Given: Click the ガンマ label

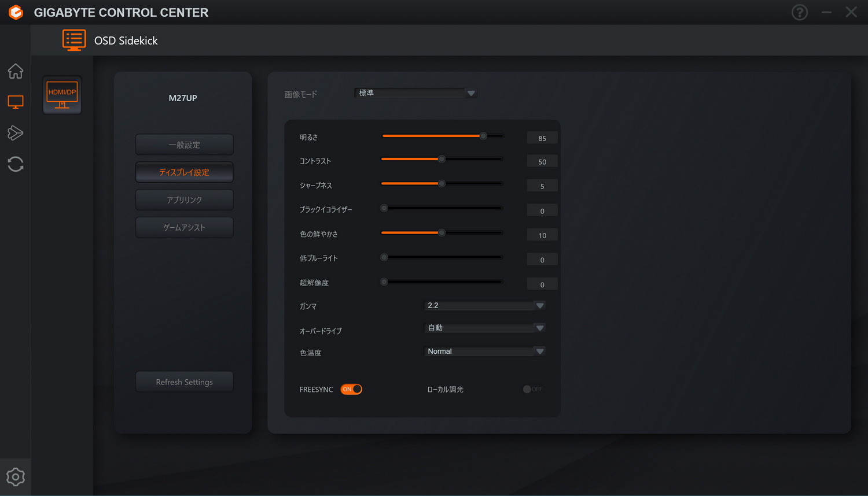Looking at the screenshot, I should coord(308,306).
